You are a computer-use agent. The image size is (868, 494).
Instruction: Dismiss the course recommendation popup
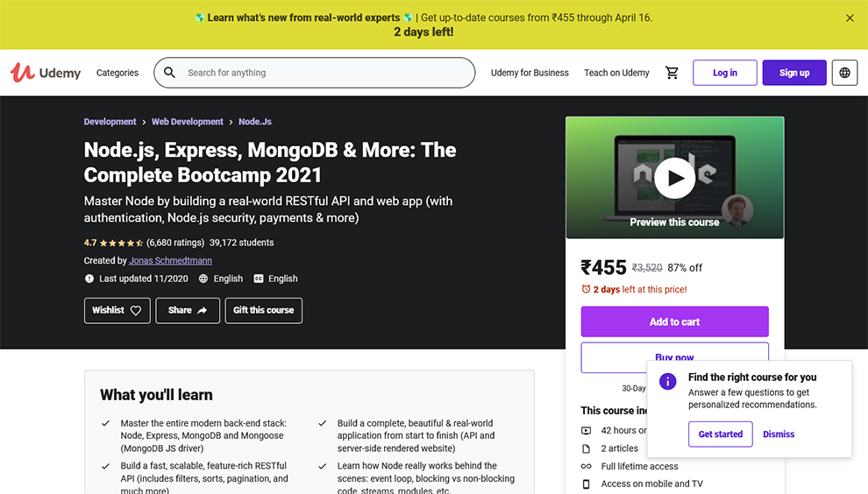point(779,434)
